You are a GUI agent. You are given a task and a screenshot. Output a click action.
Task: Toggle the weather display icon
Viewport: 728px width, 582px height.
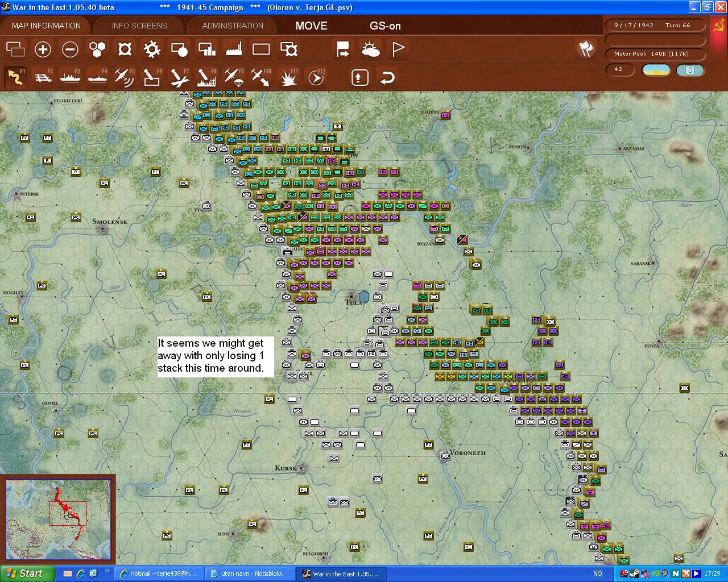371,49
